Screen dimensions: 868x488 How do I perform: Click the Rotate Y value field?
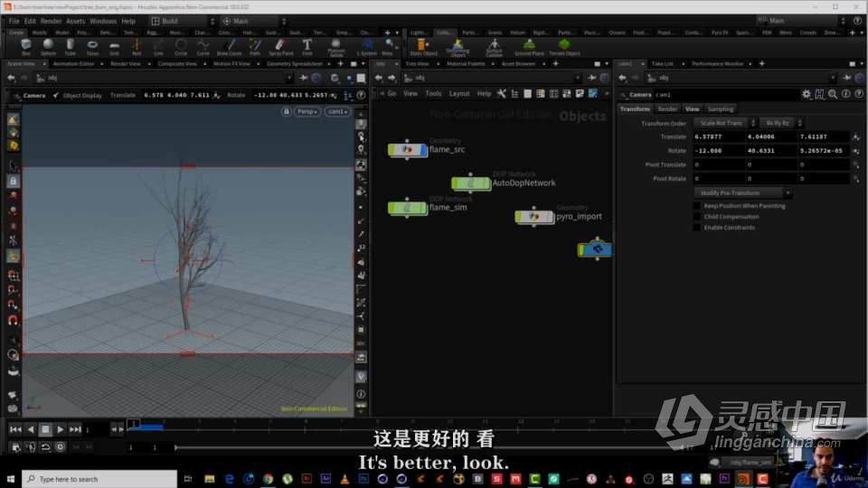pyautogui.click(x=770, y=151)
